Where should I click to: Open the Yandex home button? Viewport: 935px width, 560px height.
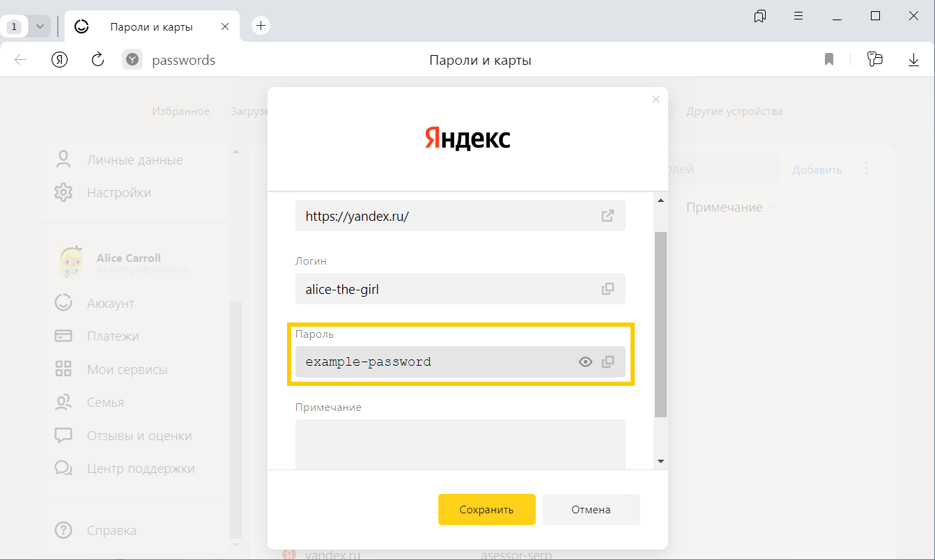click(x=60, y=60)
